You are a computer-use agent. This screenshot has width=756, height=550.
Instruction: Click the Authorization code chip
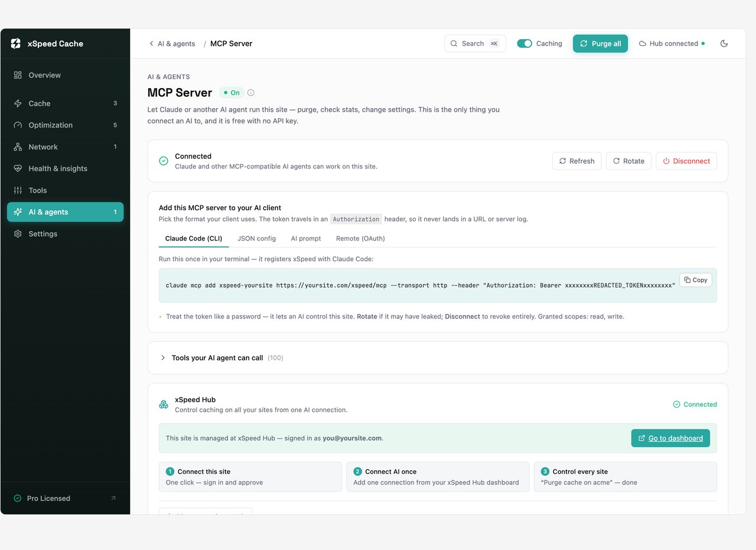tap(356, 219)
